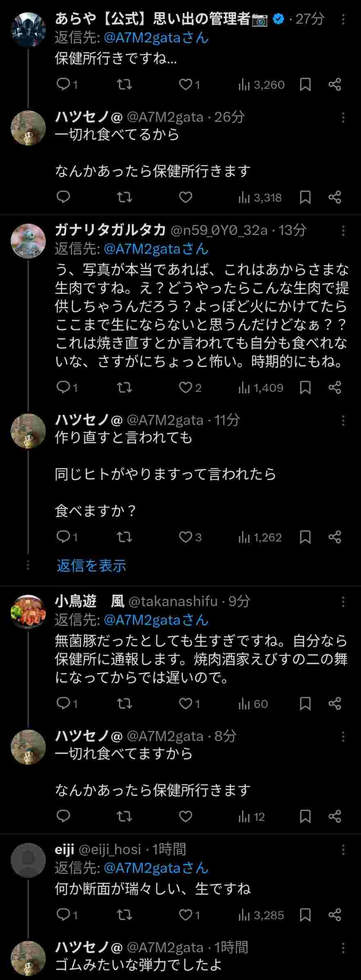Image resolution: width=361 pixels, height=980 pixels.
Task: Share ハツセノ's 26分 tweet
Action: point(334,198)
